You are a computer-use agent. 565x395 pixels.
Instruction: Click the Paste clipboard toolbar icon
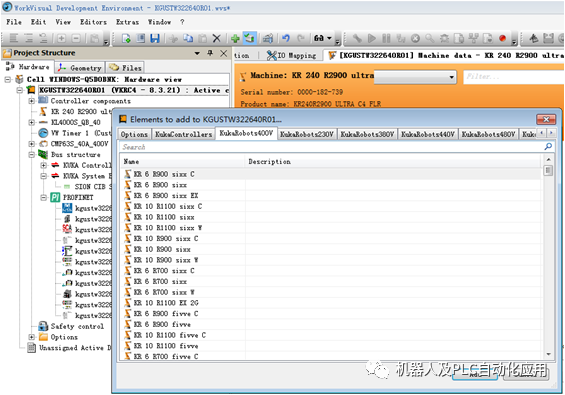pyautogui.click(x=203, y=38)
